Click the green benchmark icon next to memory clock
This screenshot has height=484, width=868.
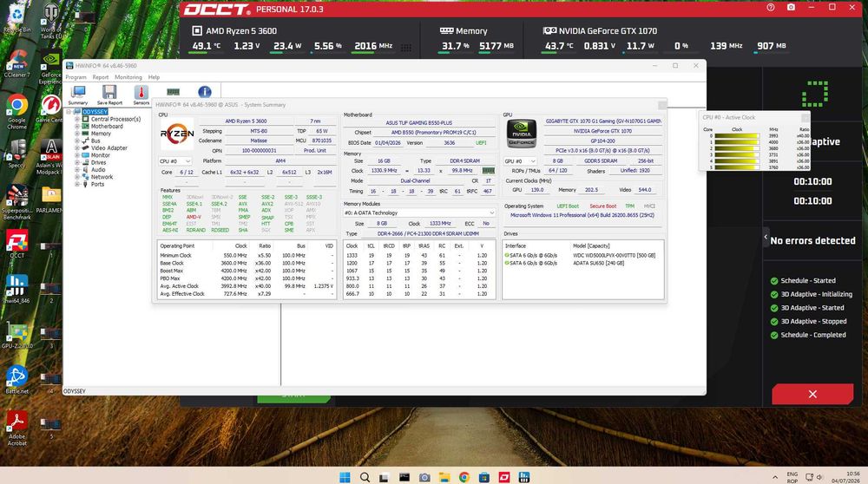click(x=488, y=170)
